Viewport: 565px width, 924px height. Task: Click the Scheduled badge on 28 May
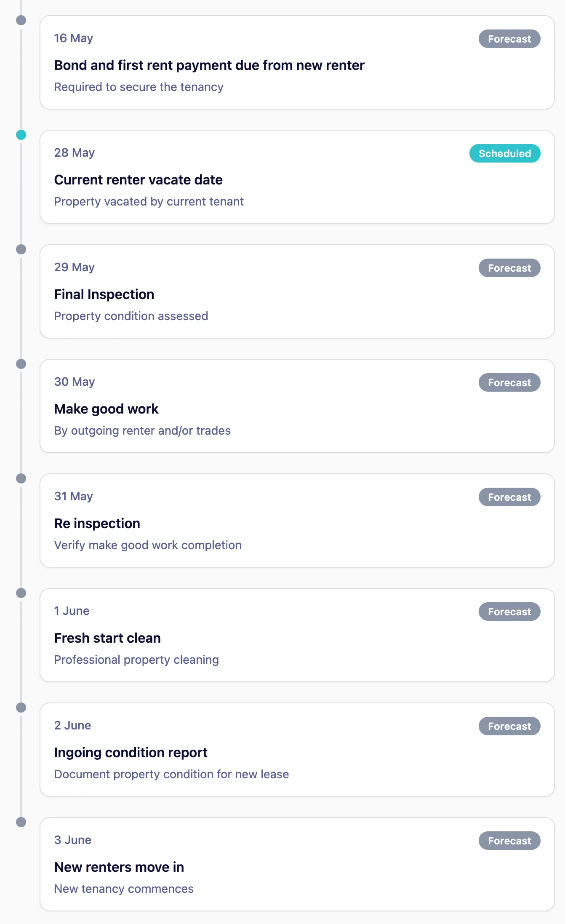(504, 153)
